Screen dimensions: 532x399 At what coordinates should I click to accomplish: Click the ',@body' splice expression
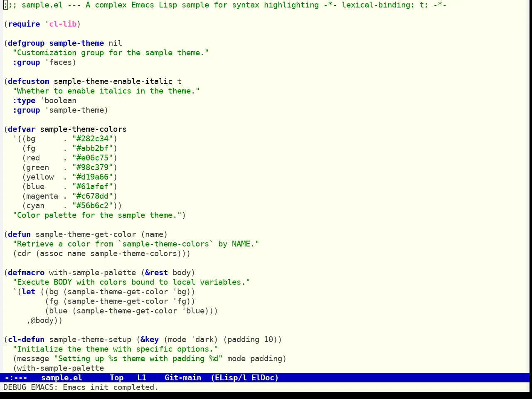[x=42, y=320]
